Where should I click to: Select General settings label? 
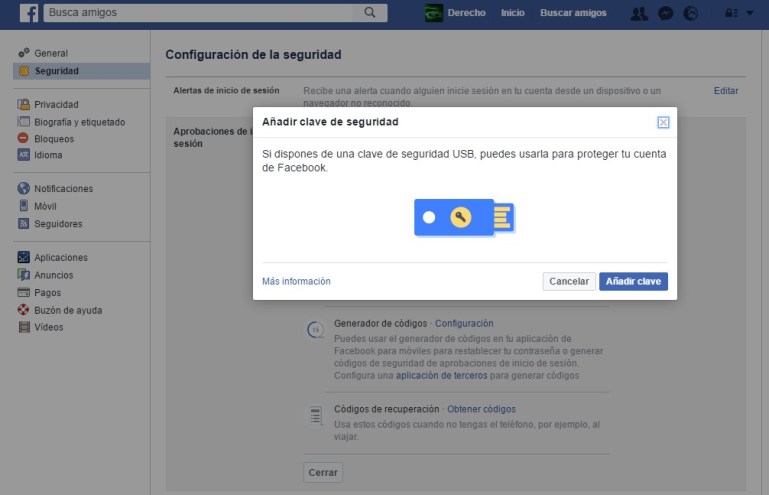click(x=51, y=53)
